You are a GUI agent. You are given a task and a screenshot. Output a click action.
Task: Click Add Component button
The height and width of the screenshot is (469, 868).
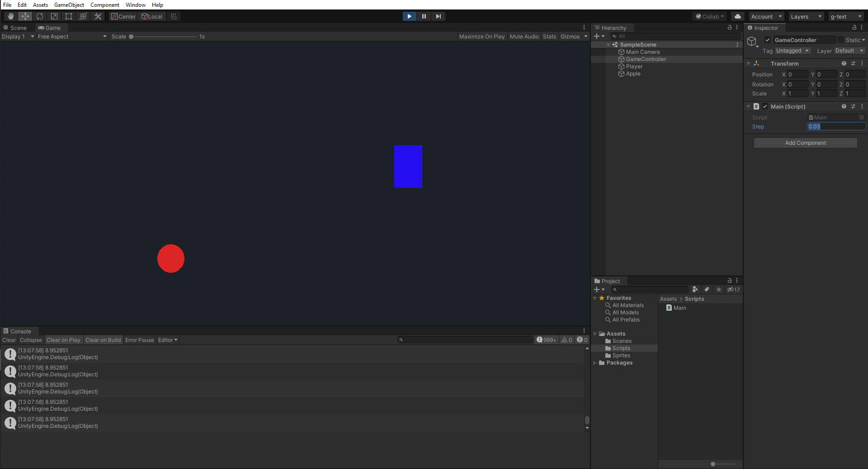point(805,143)
